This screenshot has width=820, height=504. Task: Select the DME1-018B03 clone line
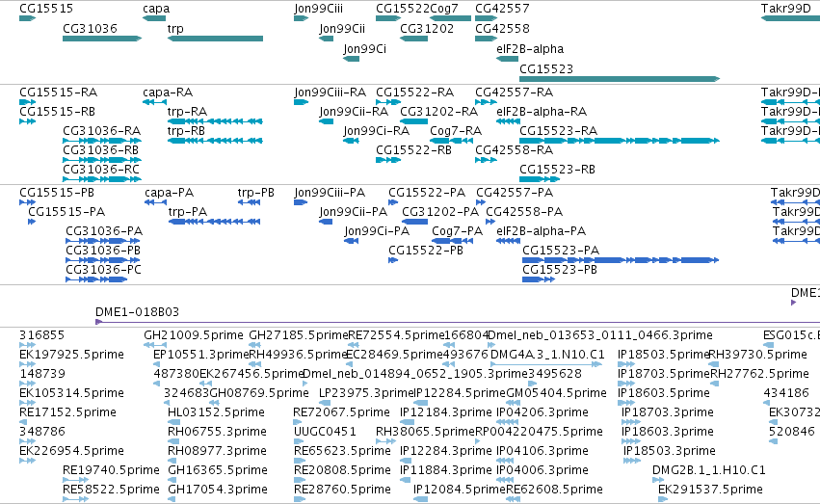click(x=458, y=322)
